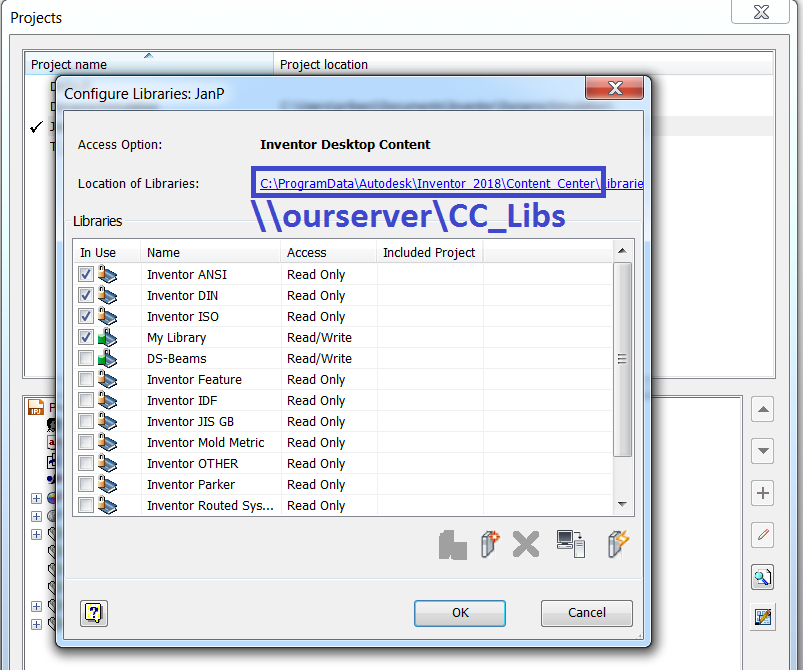
Task: Click the OK button in Configure Libraries
Action: (459, 614)
